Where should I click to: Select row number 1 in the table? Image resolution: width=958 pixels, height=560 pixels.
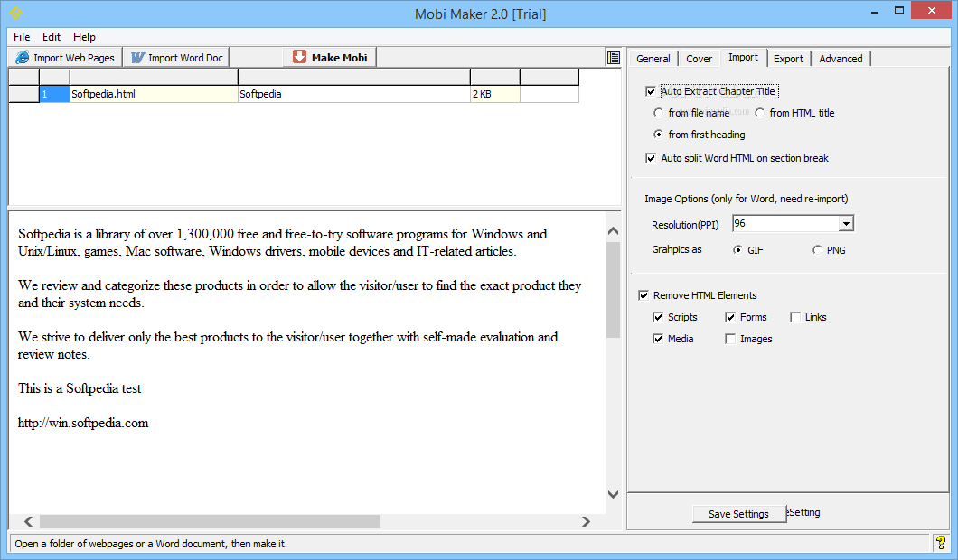coord(54,94)
